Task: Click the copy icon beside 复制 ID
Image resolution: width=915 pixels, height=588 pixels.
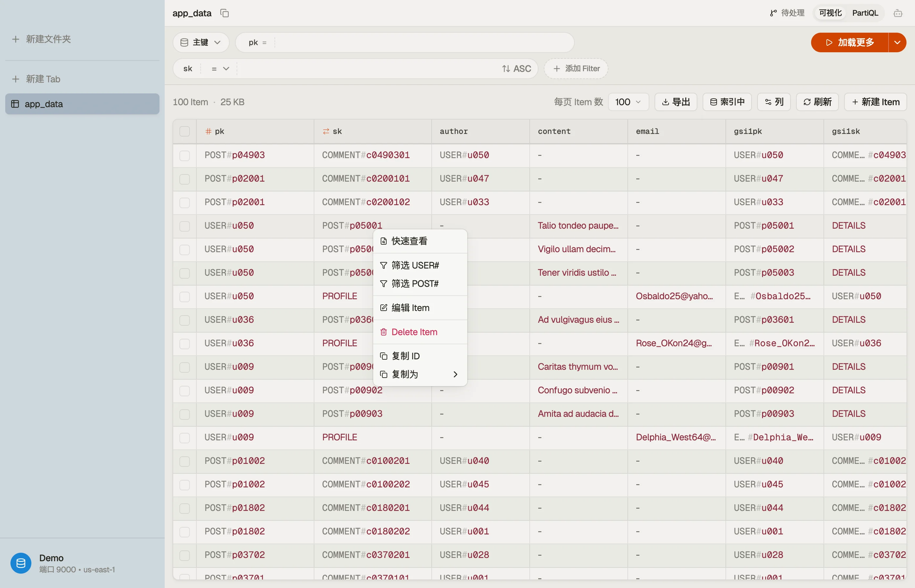Action: click(x=384, y=356)
